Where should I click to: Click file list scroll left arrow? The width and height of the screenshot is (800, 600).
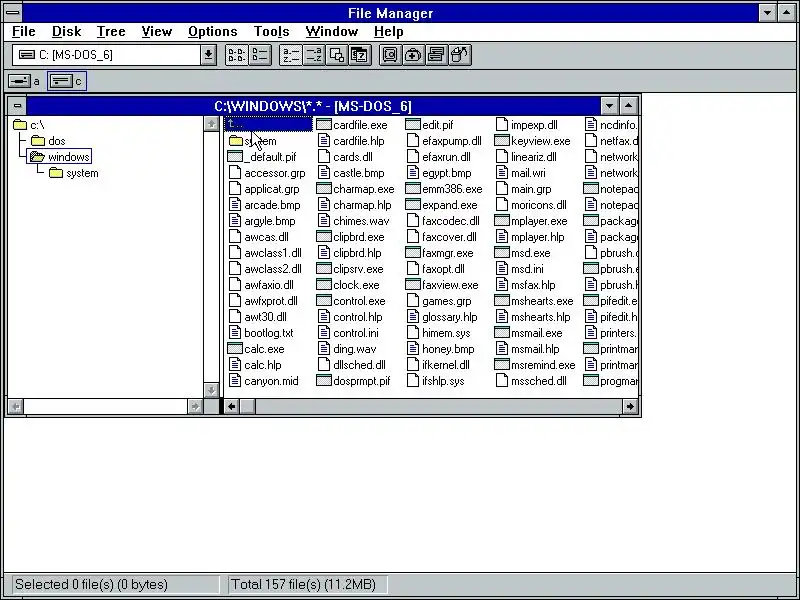coord(232,406)
